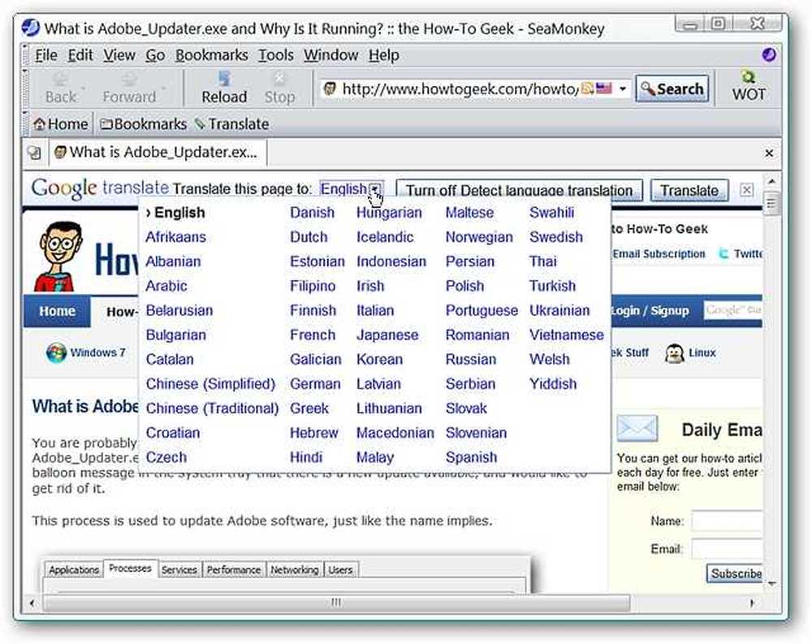
Task: Click the SeaMonkey throbber logo icon
Action: coord(769,54)
